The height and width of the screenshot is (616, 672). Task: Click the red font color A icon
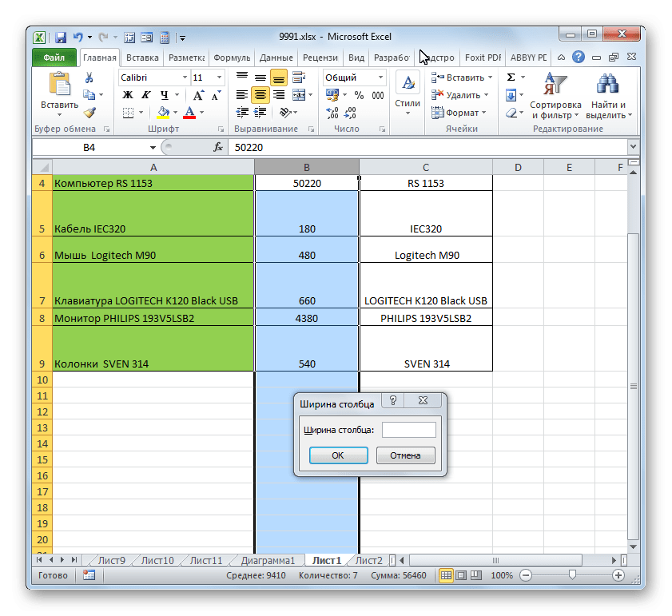coord(189,113)
